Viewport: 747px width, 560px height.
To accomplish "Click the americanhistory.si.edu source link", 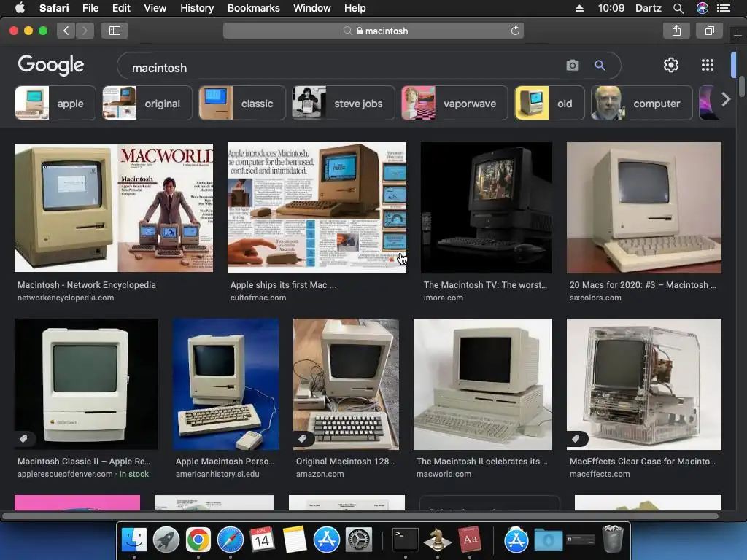I will tap(217, 474).
